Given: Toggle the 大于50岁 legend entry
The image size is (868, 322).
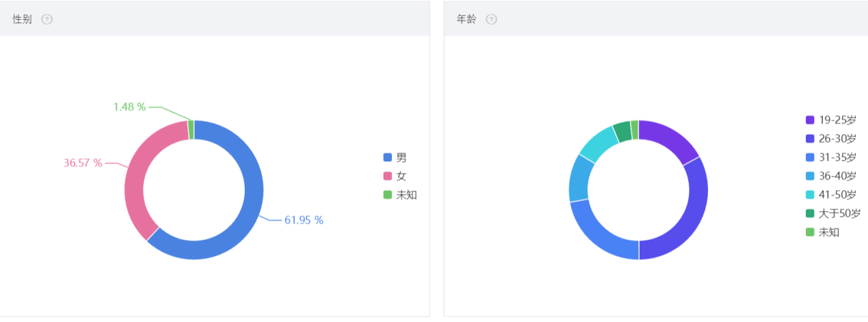Looking at the screenshot, I should (x=833, y=213).
